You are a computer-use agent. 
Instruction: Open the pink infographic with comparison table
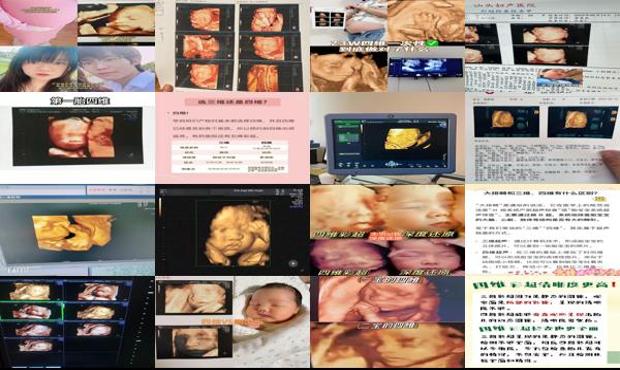click(232, 138)
